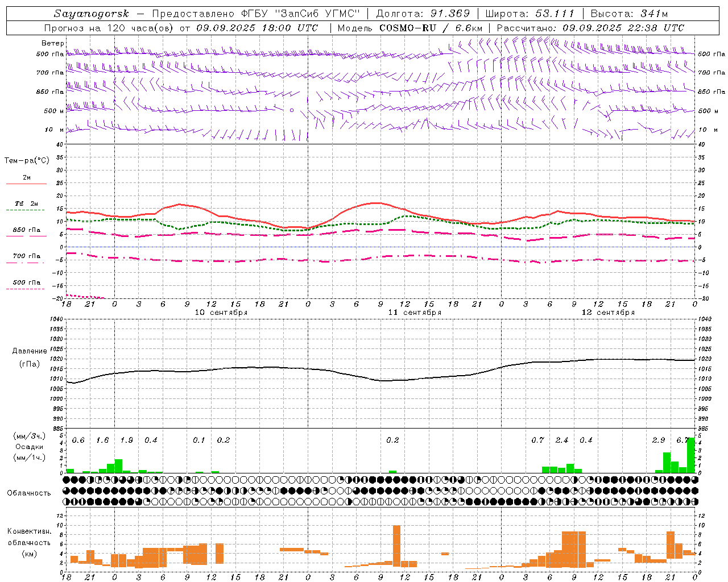
Task: Click the 1.9 precipitation total
Action: click(127, 440)
